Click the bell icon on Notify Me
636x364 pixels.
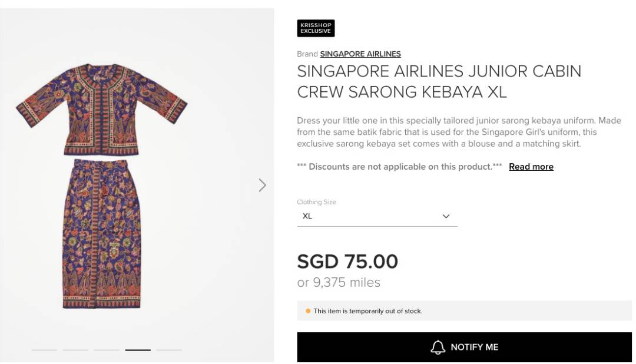pos(438,348)
